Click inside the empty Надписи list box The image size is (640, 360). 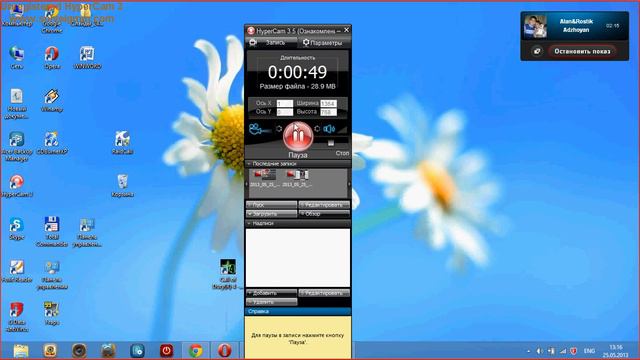point(298,258)
